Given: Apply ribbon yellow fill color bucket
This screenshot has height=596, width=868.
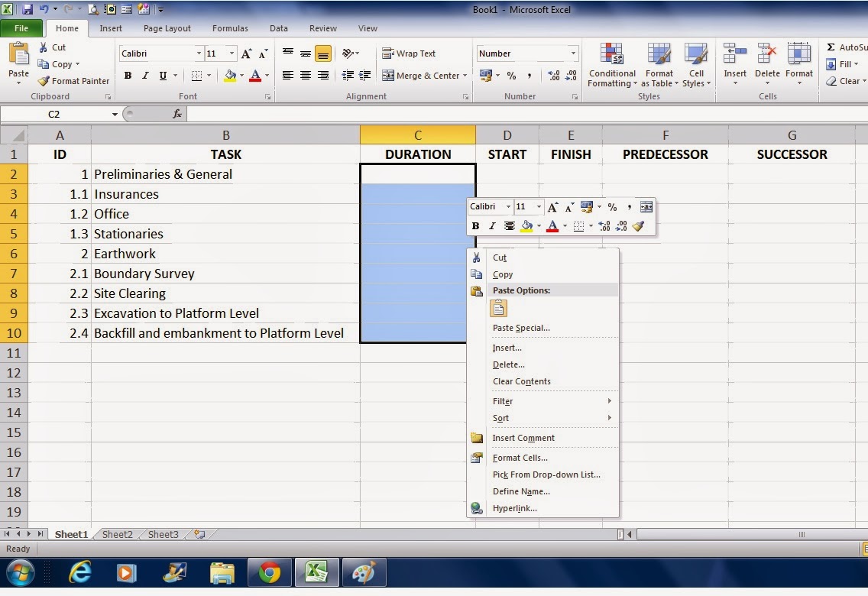Looking at the screenshot, I should tap(230, 76).
